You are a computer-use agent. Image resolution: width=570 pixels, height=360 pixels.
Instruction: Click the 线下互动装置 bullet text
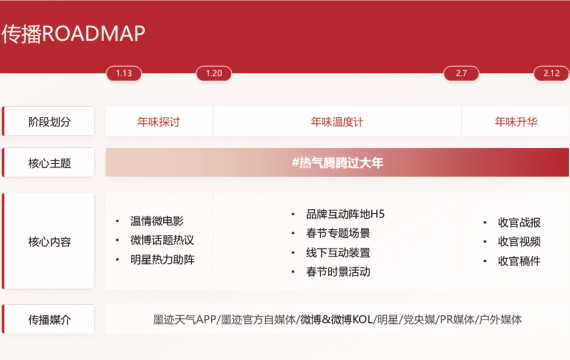tap(338, 253)
